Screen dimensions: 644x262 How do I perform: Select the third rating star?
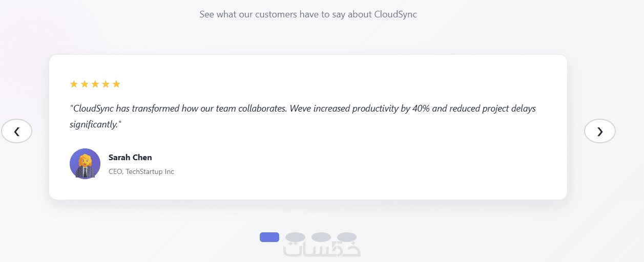tap(95, 84)
